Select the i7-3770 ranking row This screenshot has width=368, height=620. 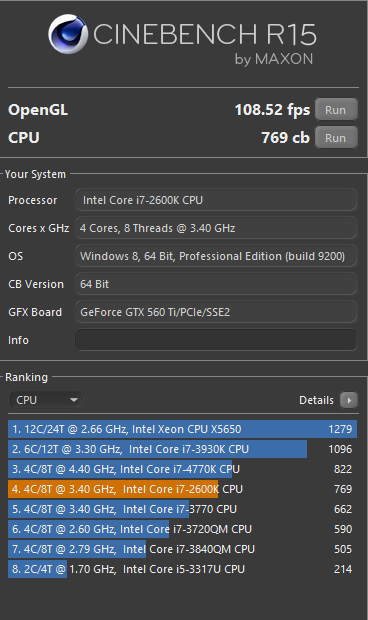click(x=183, y=509)
